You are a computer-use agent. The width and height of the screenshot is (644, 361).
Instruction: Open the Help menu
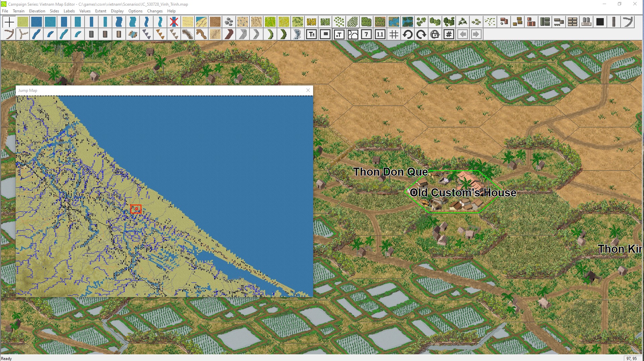coord(171,11)
